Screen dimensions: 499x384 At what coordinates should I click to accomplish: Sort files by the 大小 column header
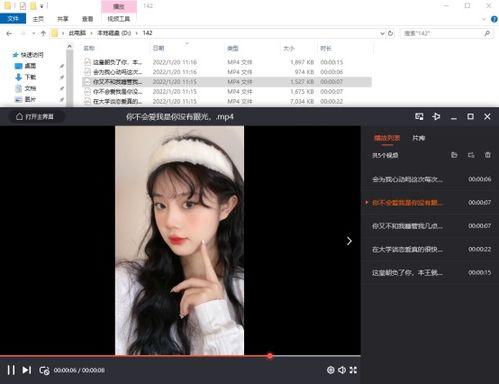pos(289,48)
